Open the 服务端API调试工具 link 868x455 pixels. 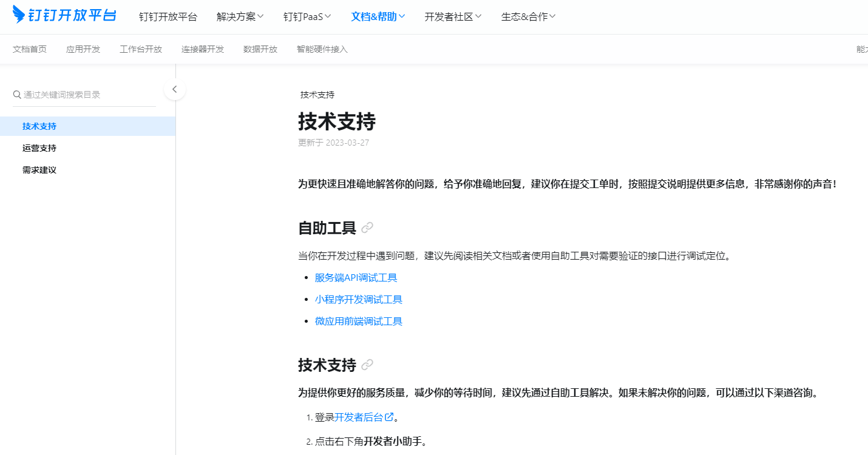[x=356, y=278]
